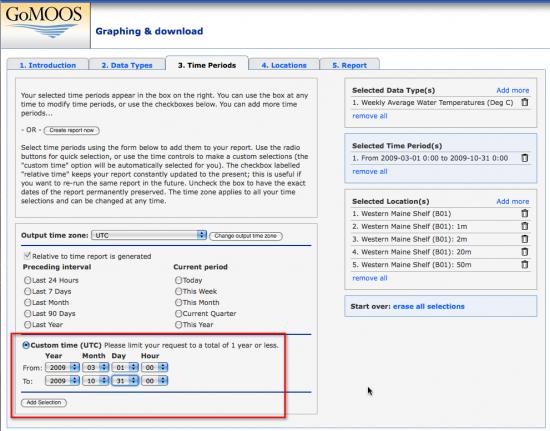Open the From month dropdown

(x=95, y=368)
